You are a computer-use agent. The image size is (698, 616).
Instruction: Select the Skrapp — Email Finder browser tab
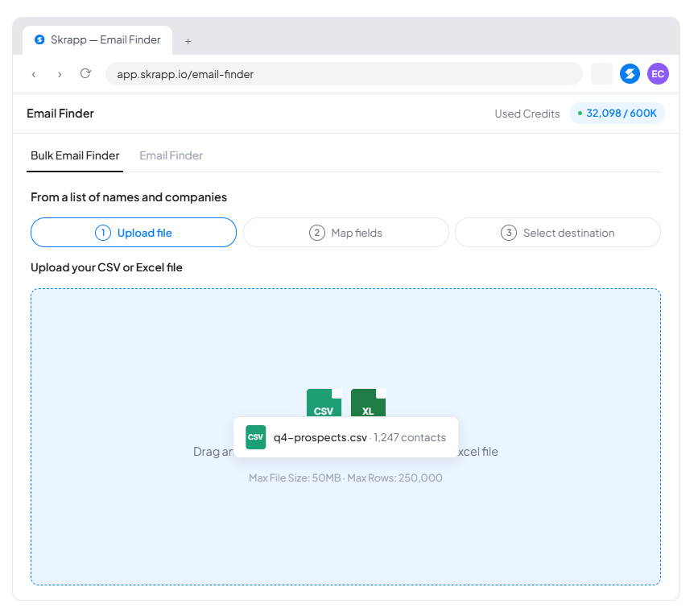pyautogui.click(x=97, y=40)
